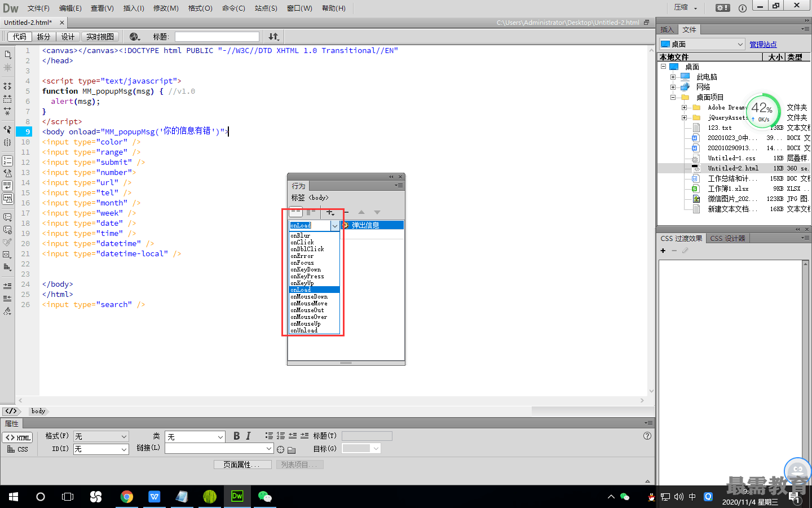Switch to the CSS 设计器 tab
Screen dimensions: 812x508
pos(727,238)
